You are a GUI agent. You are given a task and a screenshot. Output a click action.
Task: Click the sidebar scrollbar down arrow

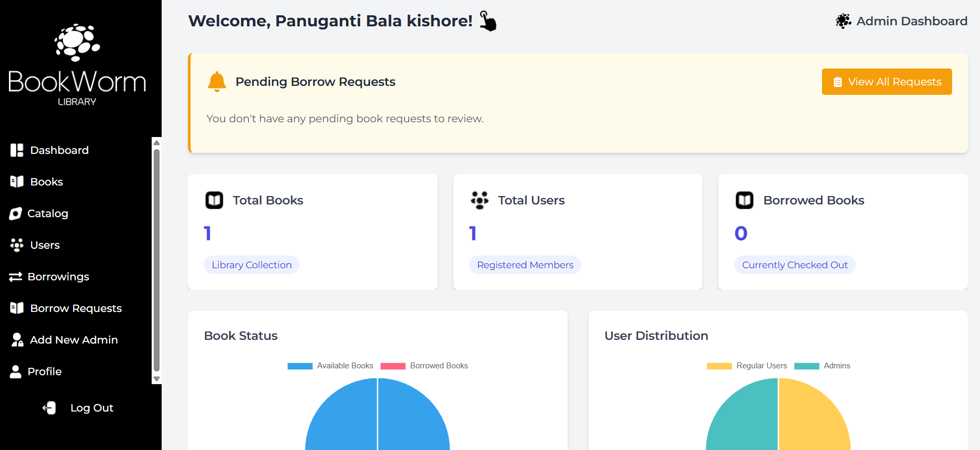coord(156,379)
